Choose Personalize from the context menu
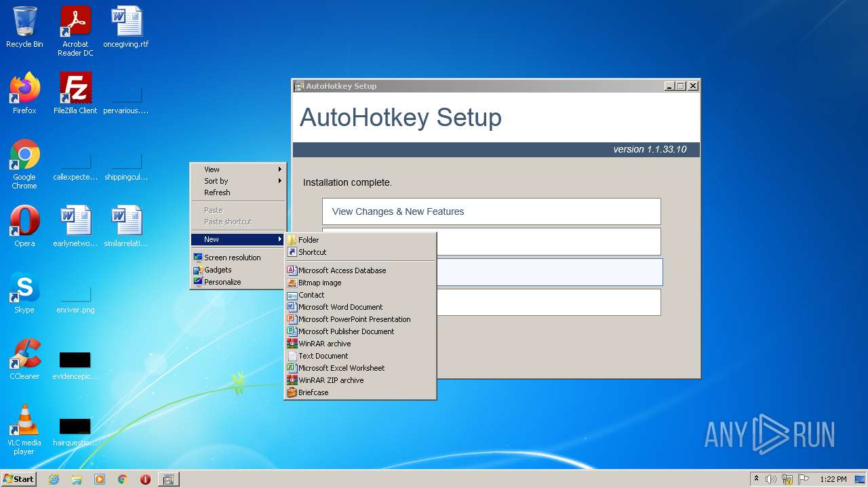Viewport: 868px width, 488px height. pos(238,282)
